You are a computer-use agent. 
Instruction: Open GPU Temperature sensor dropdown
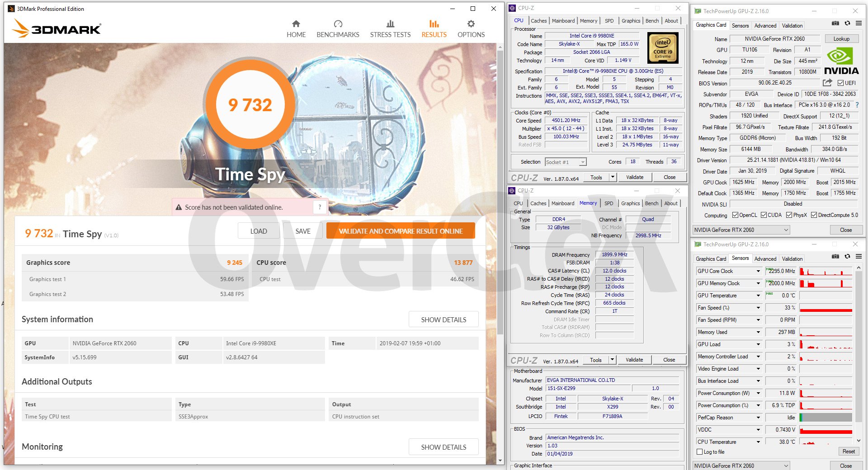(758, 296)
